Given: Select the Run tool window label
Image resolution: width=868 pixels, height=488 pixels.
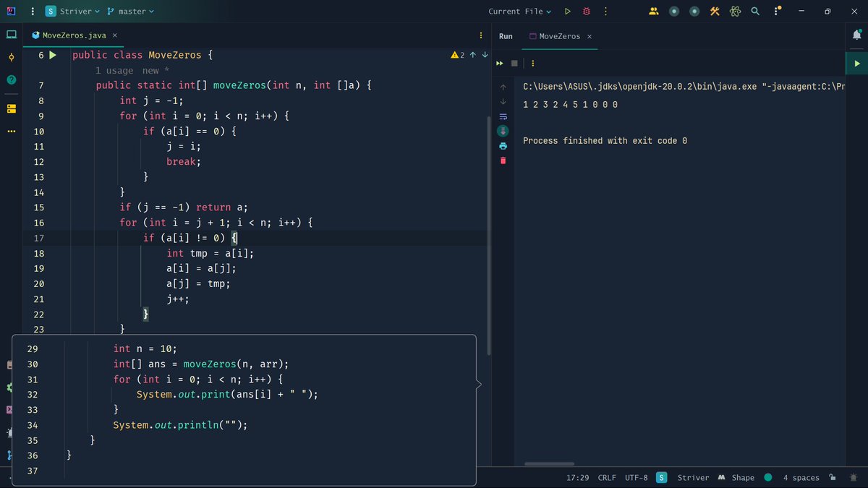Looking at the screenshot, I should coord(506,36).
